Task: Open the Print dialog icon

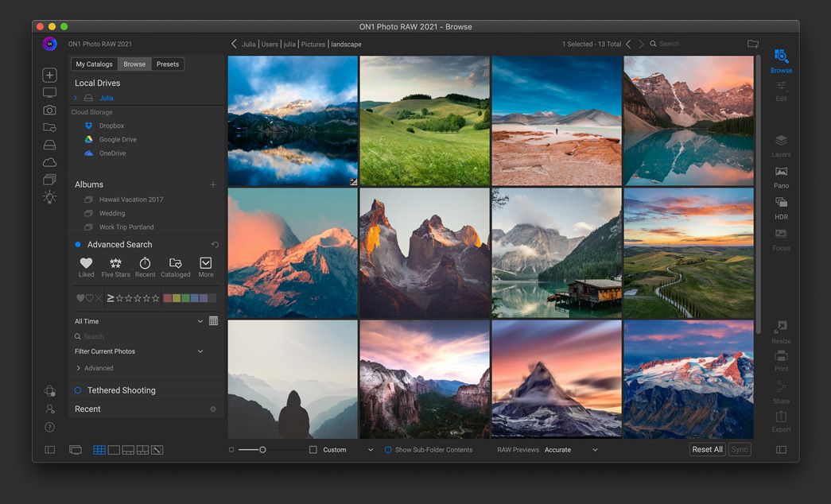Action: point(781,355)
